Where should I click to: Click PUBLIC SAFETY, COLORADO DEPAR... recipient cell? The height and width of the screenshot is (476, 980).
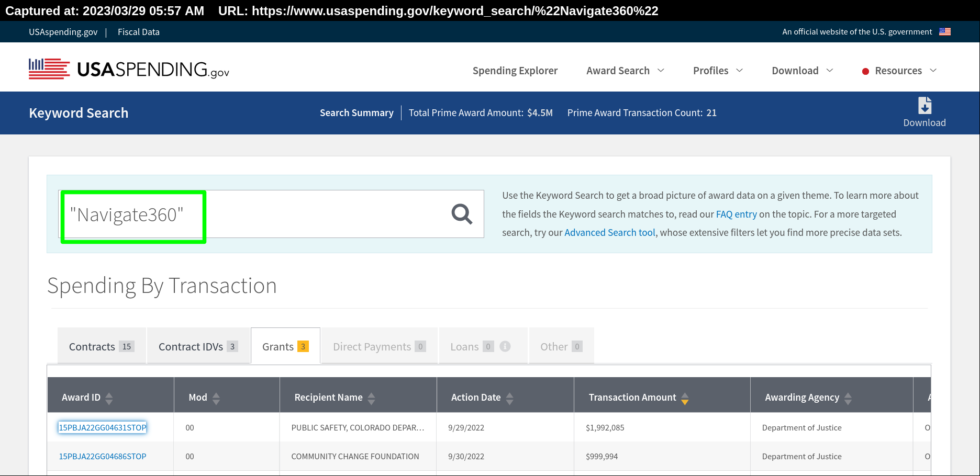coord(358,427)
